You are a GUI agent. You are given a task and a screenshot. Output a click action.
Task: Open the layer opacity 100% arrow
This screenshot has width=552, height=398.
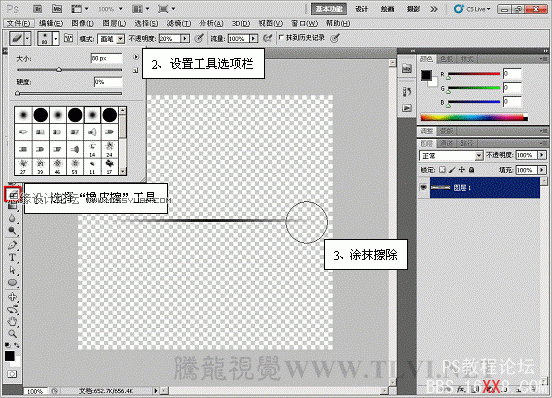542,155
